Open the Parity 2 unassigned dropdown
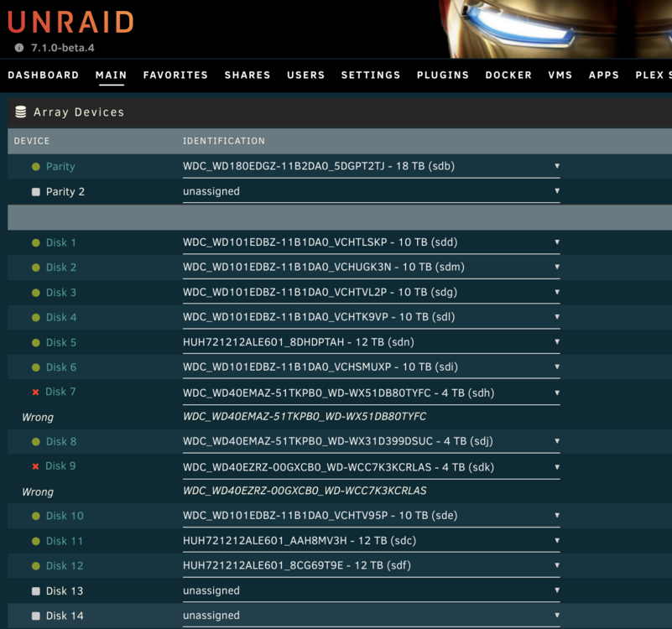 (371, 191)
